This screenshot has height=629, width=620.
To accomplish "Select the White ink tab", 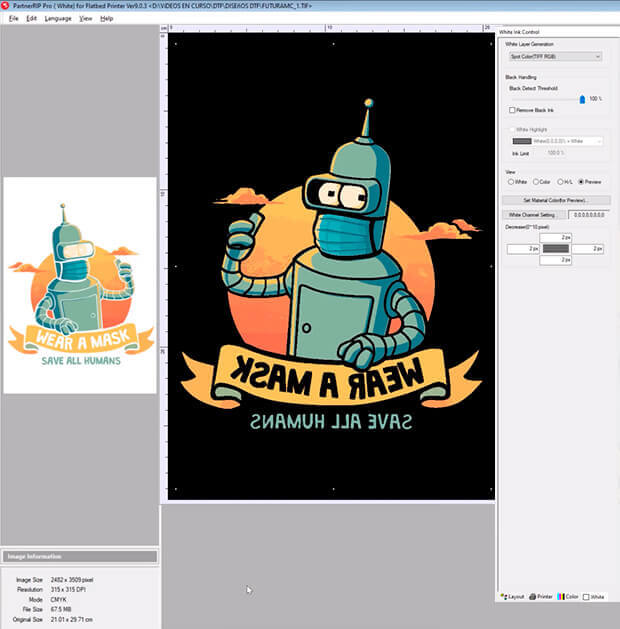I will click(x=594, y=596).
